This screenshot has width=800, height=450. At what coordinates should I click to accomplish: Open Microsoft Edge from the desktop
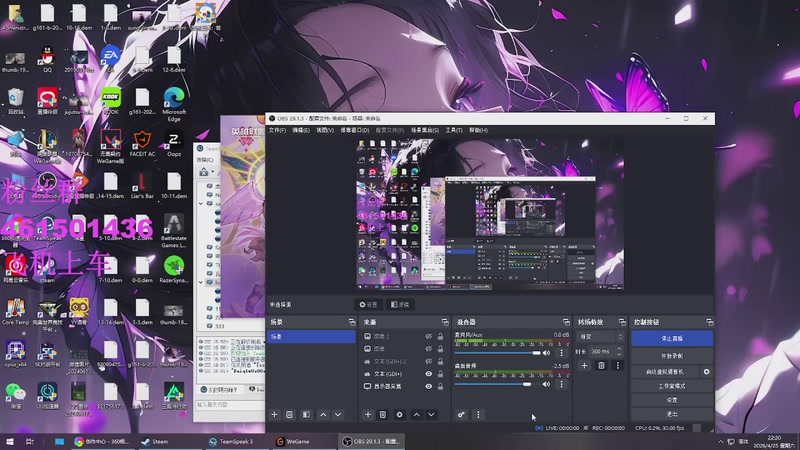pyautogui.click(x=174, y=104)
